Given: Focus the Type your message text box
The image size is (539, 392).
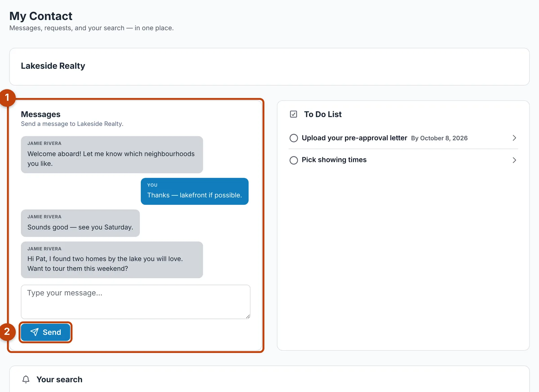Looking at the screenshot, I should (135, 302).
